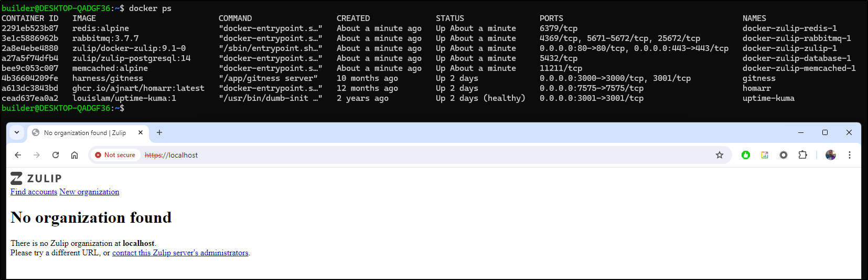868x280 pixels.
Task: Open the green circular extension icon
Action: pos(746,155)
